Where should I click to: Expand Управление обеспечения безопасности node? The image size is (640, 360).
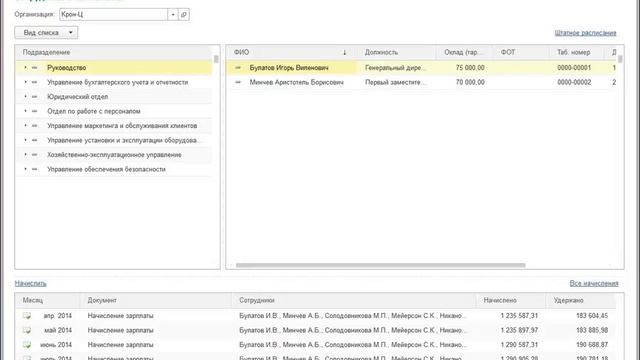(x=25, y=169)
